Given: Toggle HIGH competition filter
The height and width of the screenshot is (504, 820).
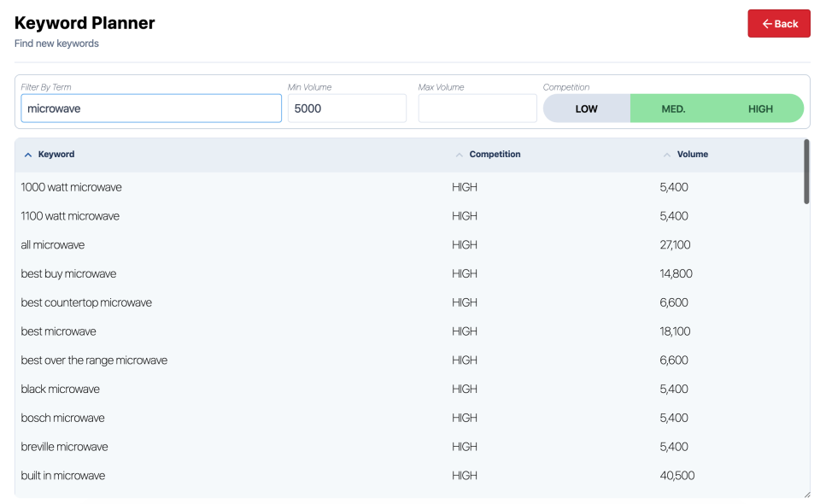Looking at the screenshot, I should (760, 108).
